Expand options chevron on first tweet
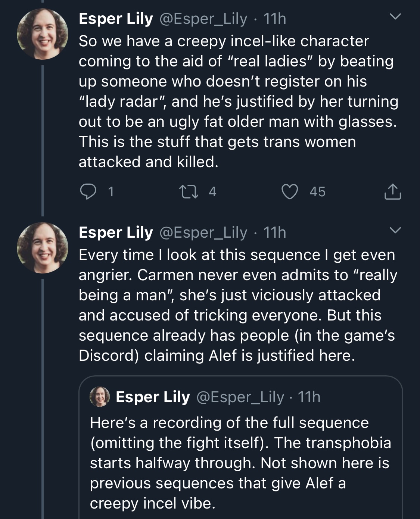Image resolution: width=420 pixels, height=519 pixels. point(395,16)
